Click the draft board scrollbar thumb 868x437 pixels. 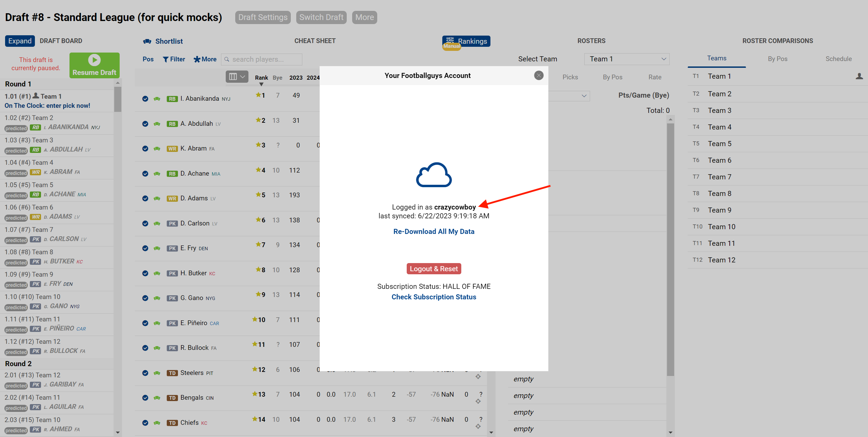118,99
